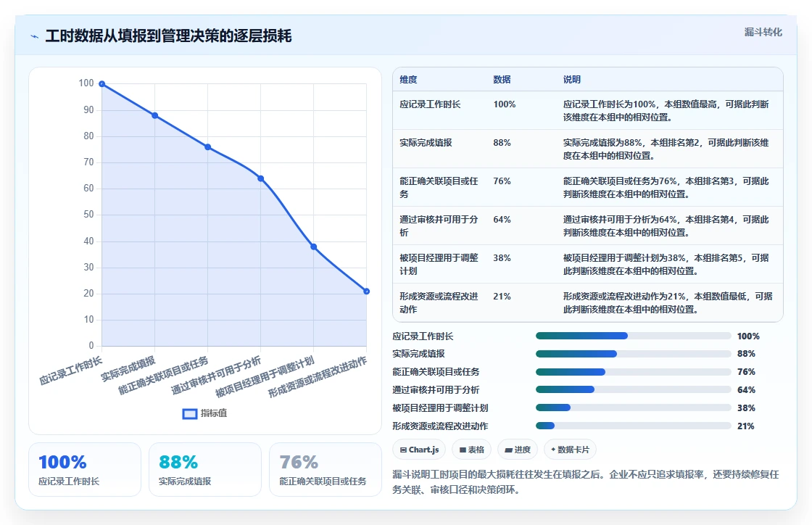
Task: Click the description text for 实际完成填报 row
Action: [666, 149]
